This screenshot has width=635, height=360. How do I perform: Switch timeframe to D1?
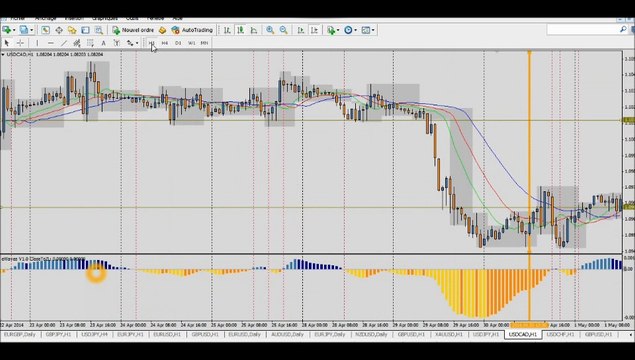[178, 43]
